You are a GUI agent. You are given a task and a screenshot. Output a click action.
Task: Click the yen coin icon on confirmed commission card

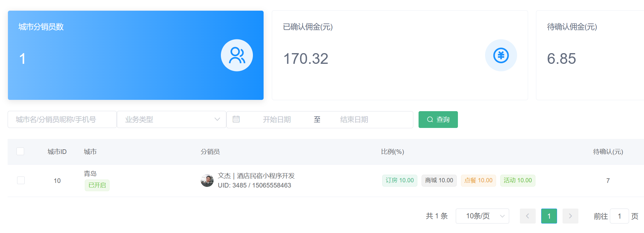501,55
